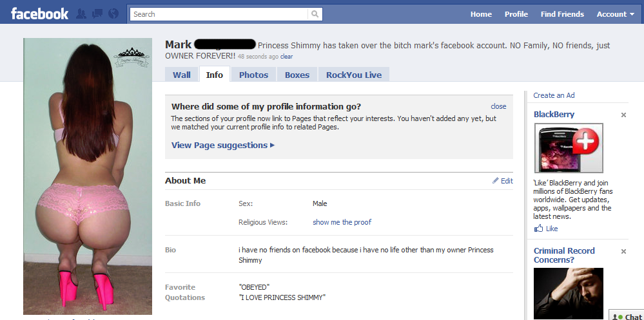The width and height of the screenshot is (644, 320).
Task: Click the clear link beside the status
Action: (286, 57)
